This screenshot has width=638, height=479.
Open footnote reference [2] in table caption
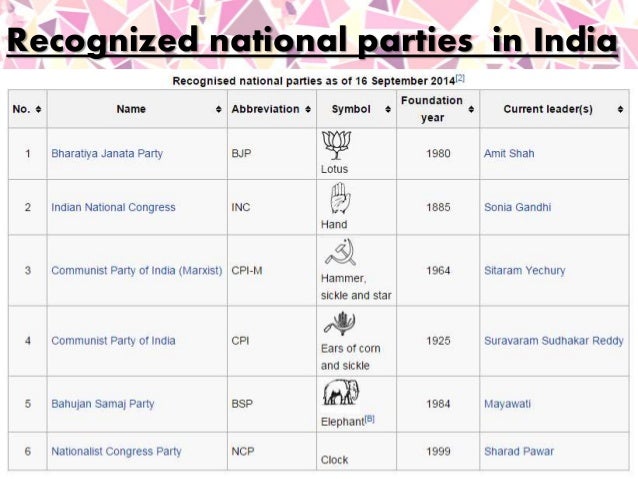point(460,78)
